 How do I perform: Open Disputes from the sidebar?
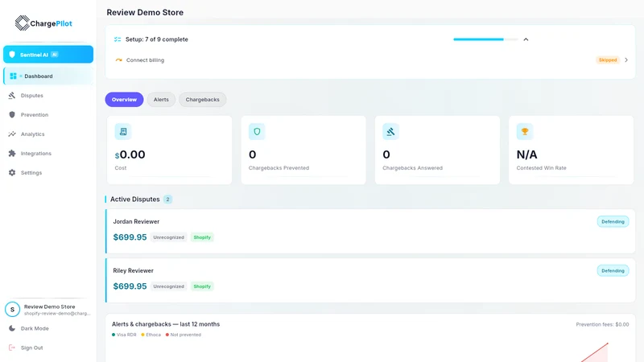[x=48, y=95]
